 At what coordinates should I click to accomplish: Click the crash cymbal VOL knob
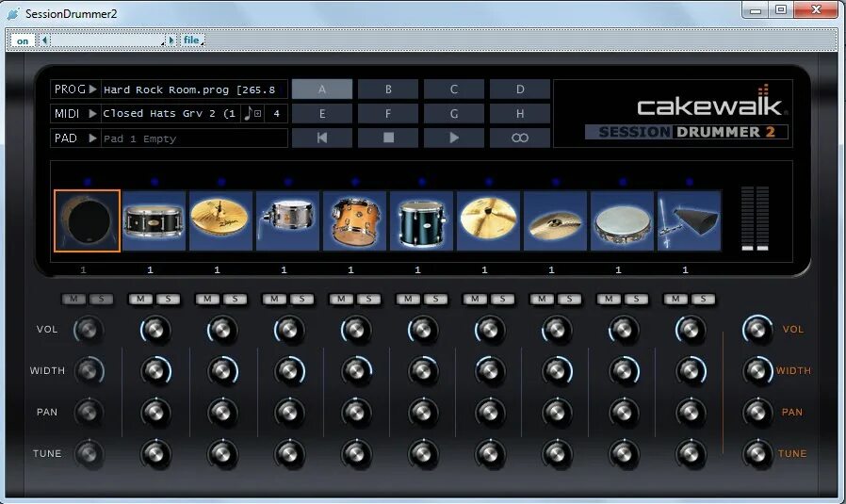[x=489, y=329]
